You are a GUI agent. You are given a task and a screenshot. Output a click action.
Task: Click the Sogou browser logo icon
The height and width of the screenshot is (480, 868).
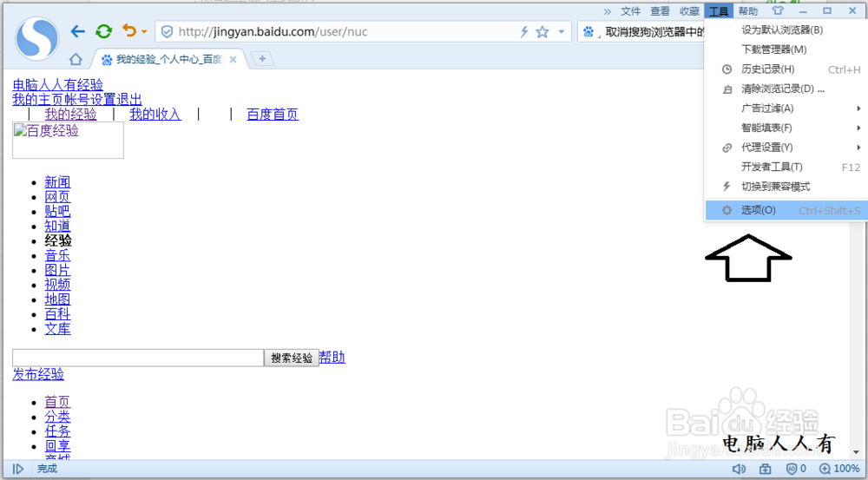click(x=37, y=38)
